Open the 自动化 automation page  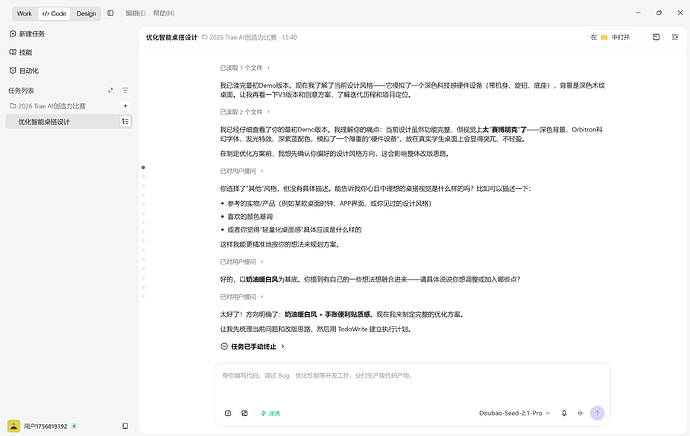24,71
